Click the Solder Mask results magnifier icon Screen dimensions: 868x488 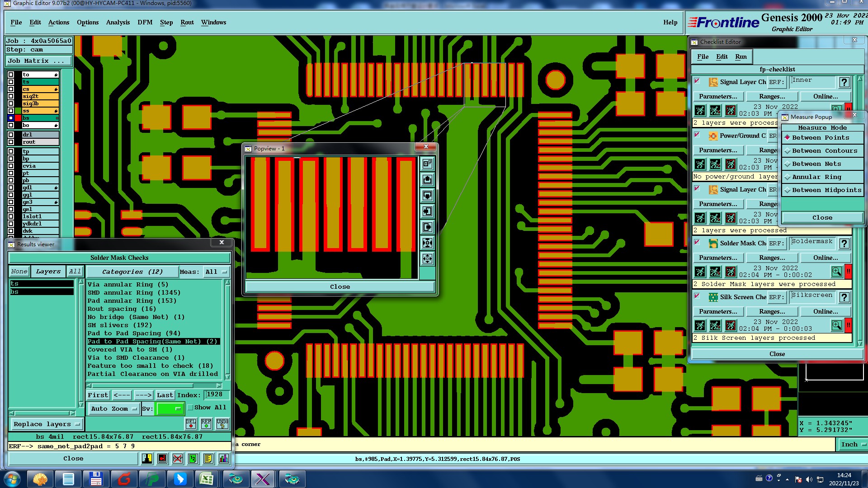836,272
